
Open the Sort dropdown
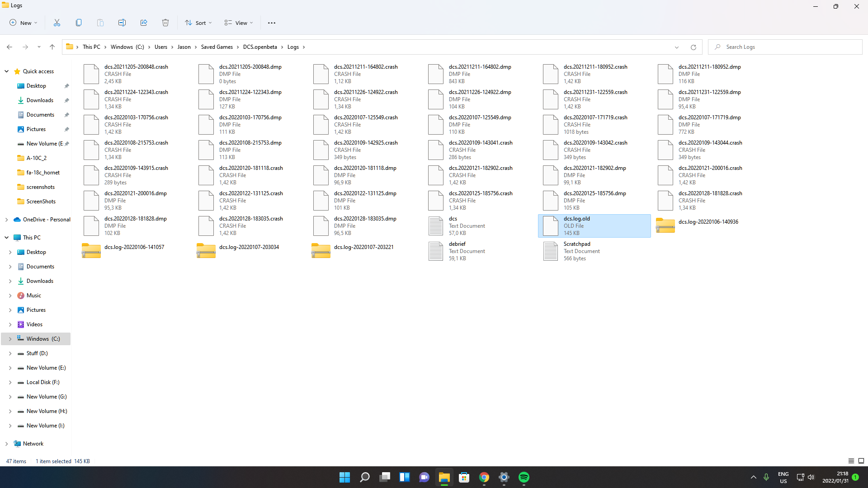pos(198,23)
